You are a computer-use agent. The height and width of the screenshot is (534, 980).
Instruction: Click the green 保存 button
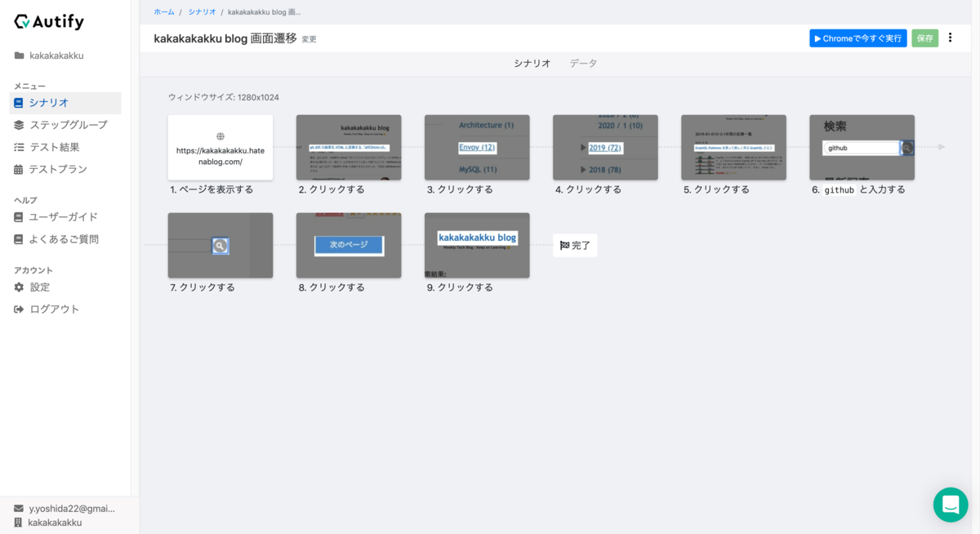coord(924,38)
